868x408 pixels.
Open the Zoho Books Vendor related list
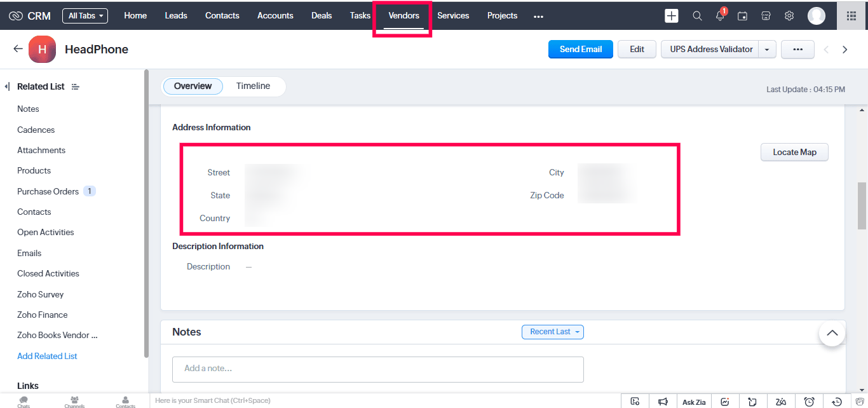pyautogui.click(x=57, y=335)
